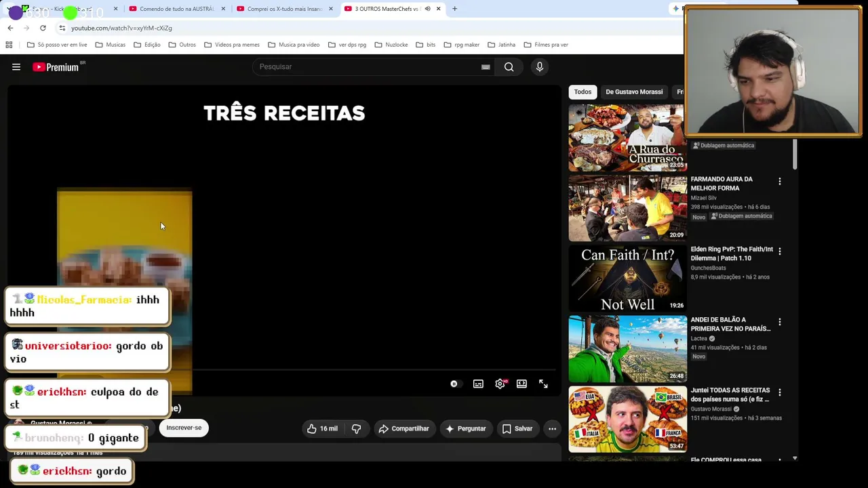This screenshot has width=868, height=488.
Task: Open the Nuzlocke bookmark folder
Action: pos(391,45)
